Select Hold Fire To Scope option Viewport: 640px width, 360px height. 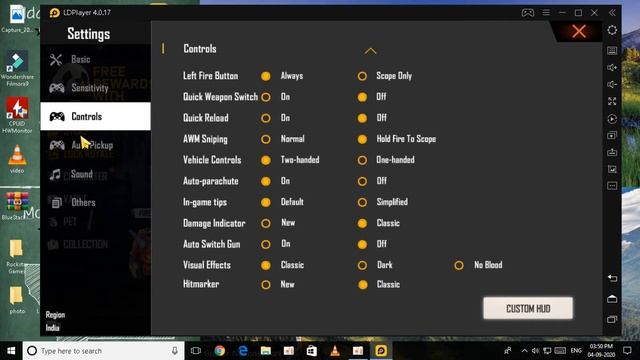[362, 139]
